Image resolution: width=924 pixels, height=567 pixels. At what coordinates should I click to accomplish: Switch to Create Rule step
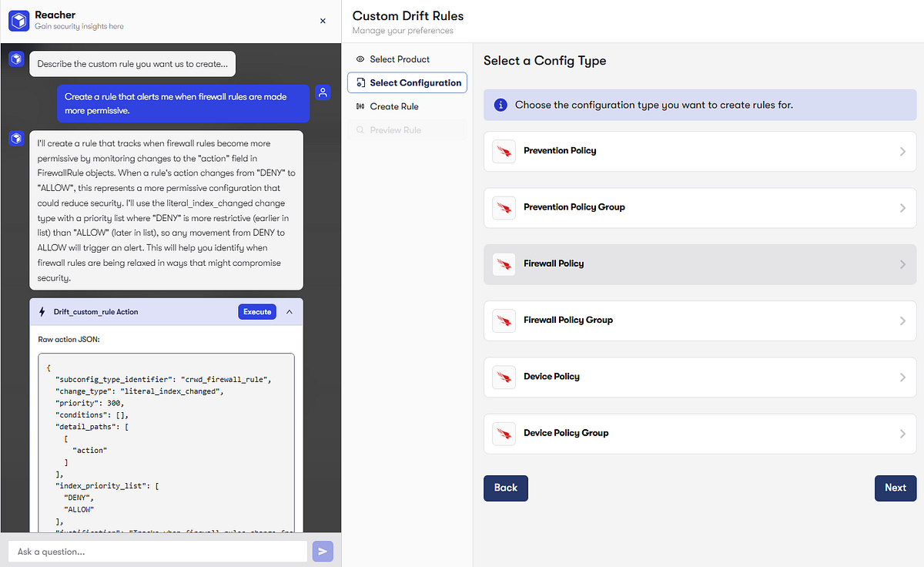pos(407,106)
